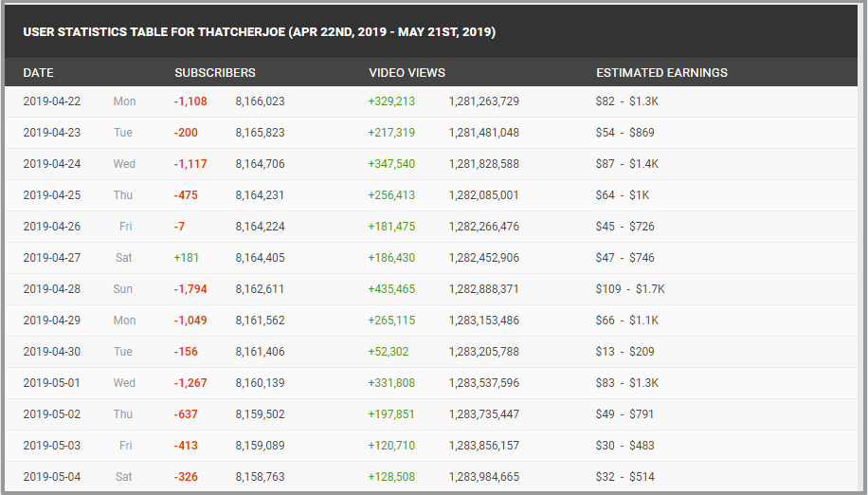Click subscriber change -1,049
This screenshot has height=495, width=868.
190,320
